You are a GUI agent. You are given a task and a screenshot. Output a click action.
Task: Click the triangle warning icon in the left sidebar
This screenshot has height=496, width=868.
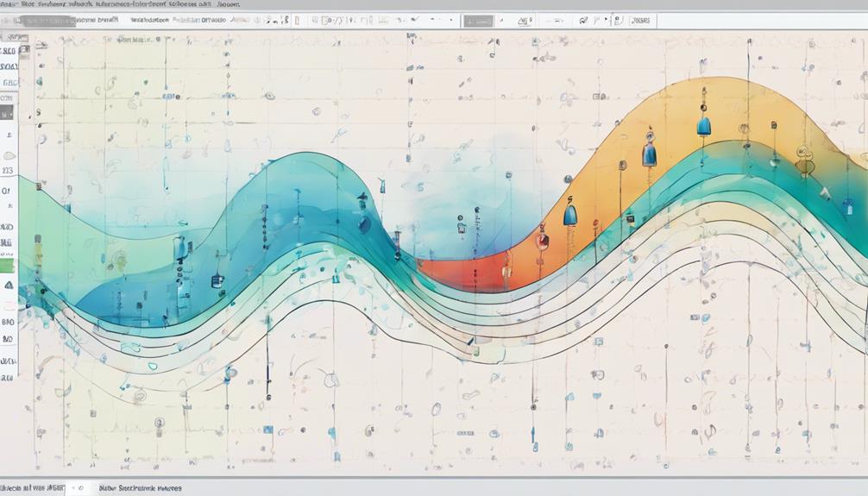coord(9,285)
